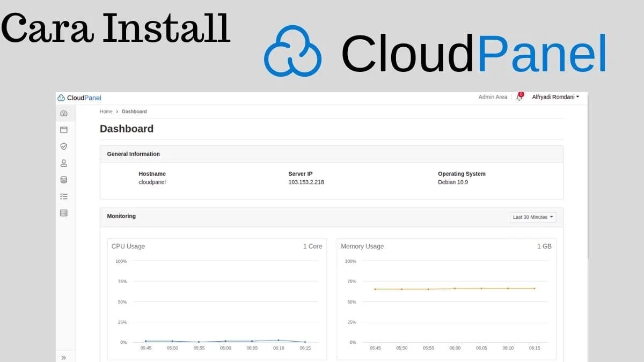The width and height of the screenshot is (644, 362).
Task: Select the Dashboard icon in the sidebar
Action: tap(64, 113)
